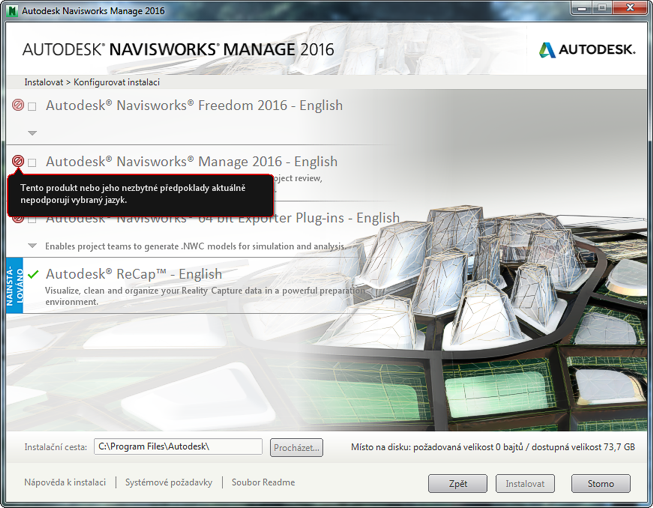Close the installer window
653x508 pixels.
coord(631,7)
